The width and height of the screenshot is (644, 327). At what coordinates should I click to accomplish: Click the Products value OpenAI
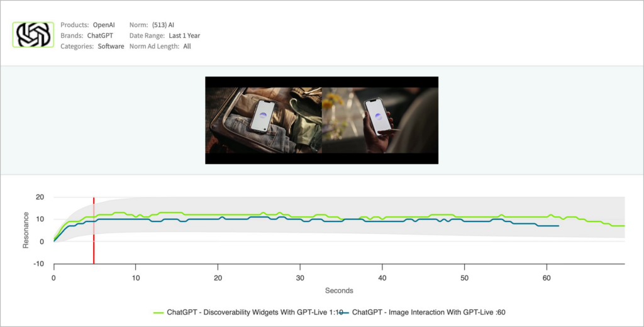[104, 25]
